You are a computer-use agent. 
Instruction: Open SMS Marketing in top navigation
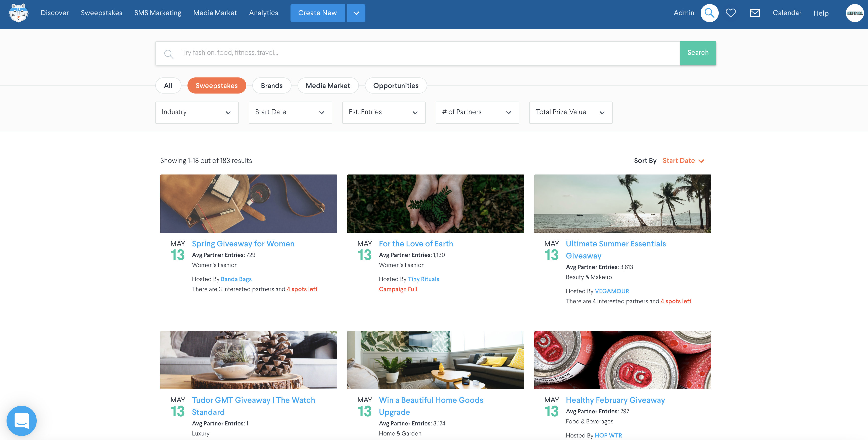pyautogui.click(x=158, y=13)
